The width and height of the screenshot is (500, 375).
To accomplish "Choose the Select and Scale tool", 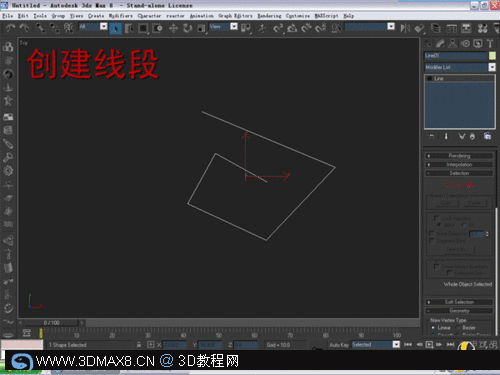I will point(201,29).
